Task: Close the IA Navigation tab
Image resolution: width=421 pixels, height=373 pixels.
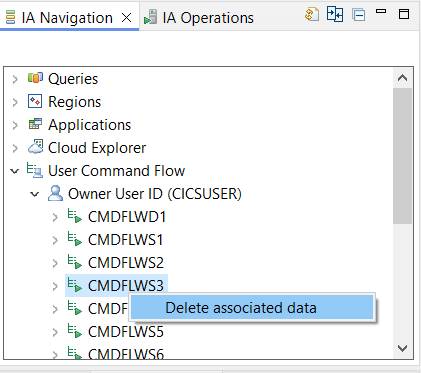Action: 127,18
